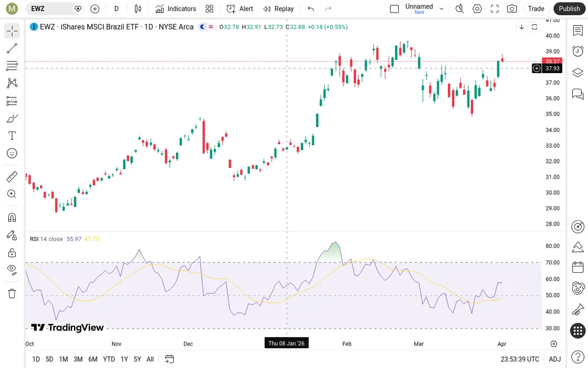Open the calendar panel

[578, 267]
